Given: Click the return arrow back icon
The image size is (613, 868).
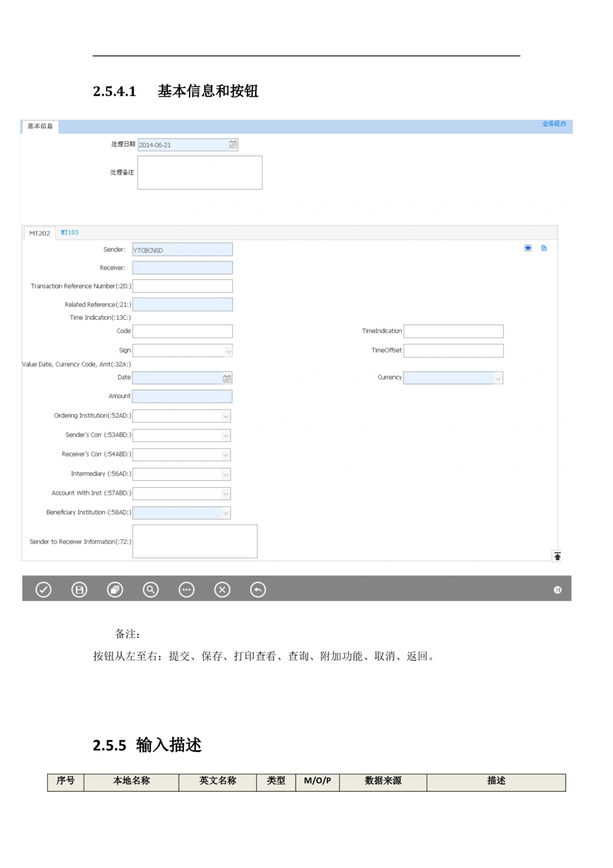Looking at the screenshot, I should tap(258, 590).
